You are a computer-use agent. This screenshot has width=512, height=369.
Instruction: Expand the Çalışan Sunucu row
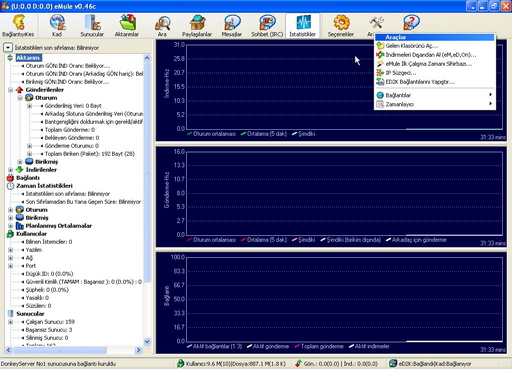(x=10, y=322)
